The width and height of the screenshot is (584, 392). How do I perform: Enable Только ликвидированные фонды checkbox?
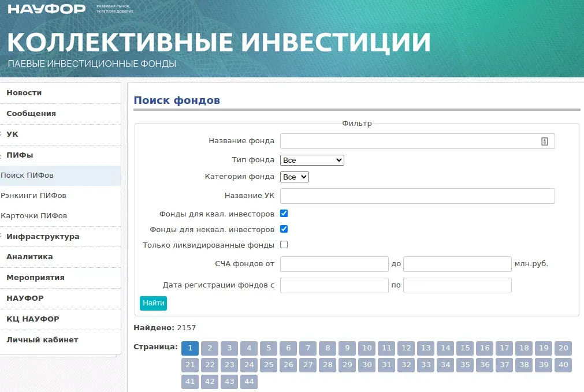(284, 245)
